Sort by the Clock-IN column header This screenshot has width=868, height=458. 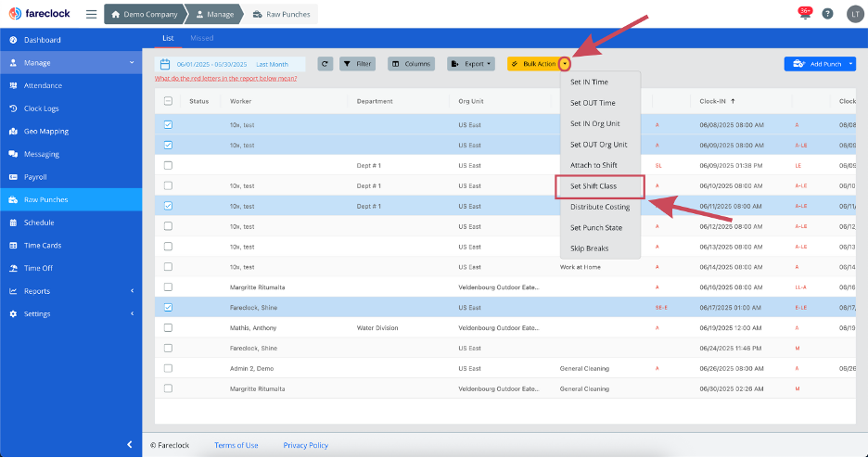[717, 101]
